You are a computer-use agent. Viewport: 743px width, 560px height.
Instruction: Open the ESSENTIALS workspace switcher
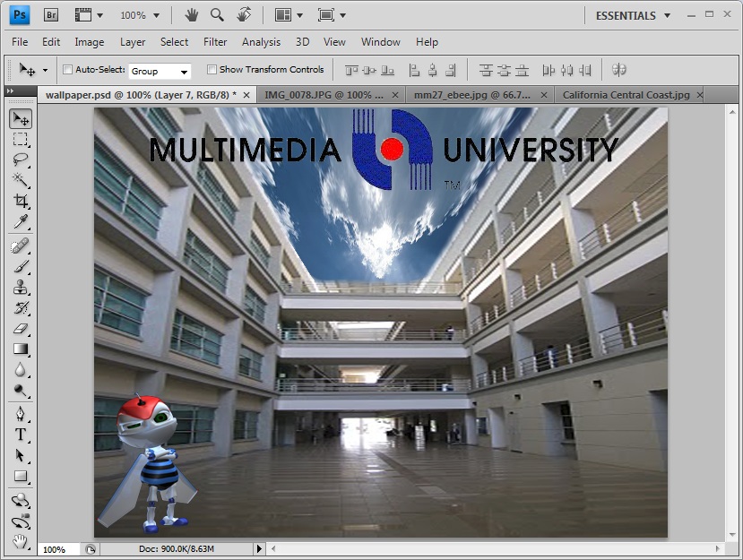[x=633, y=15]
